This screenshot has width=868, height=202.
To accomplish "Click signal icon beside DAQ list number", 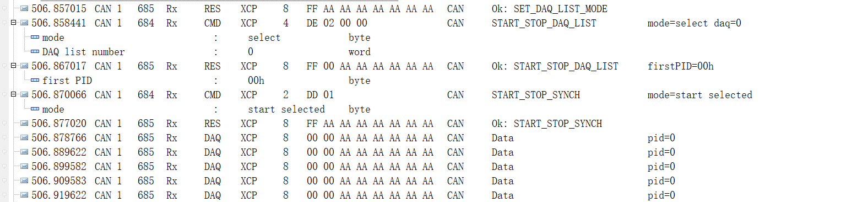I will point(35,52).
